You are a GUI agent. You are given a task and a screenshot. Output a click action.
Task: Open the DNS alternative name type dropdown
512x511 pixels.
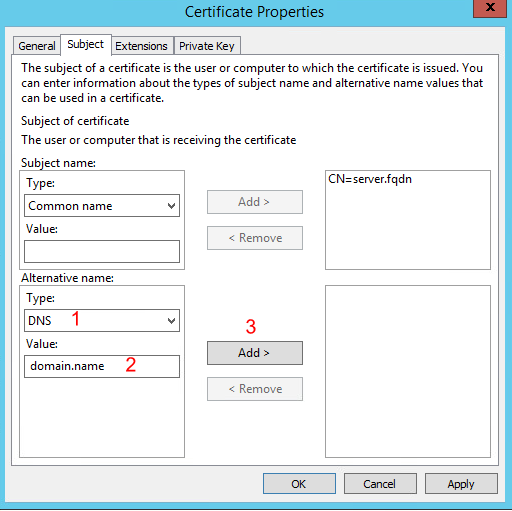[x=102, y=320]
